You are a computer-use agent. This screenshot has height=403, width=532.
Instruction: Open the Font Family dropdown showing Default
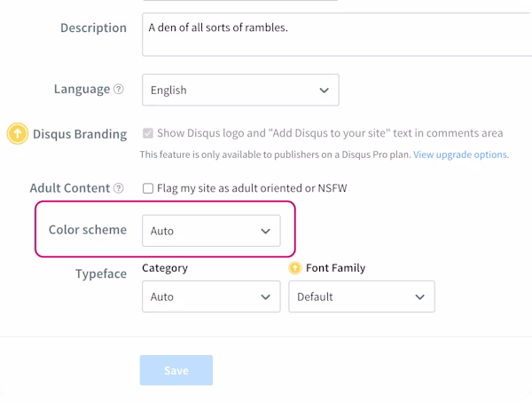(362, 296)
